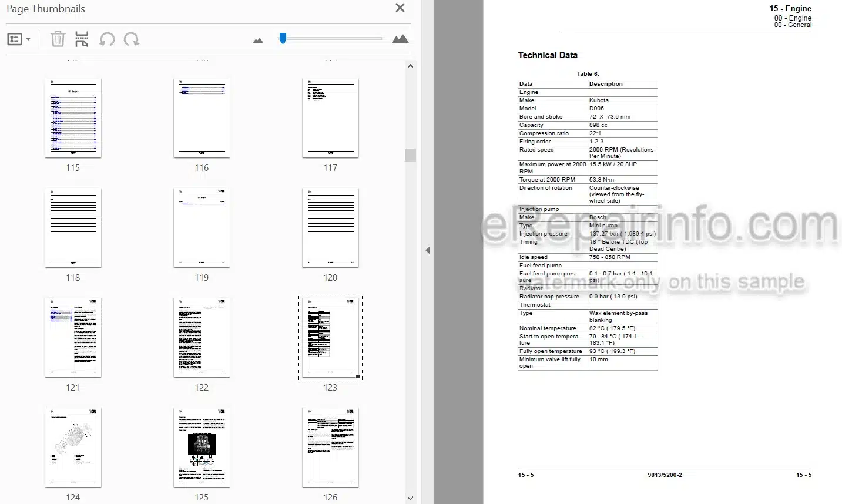Select page 115 thumbnail
The height and width of the screenshot is (504, 842).
(73, 118)
